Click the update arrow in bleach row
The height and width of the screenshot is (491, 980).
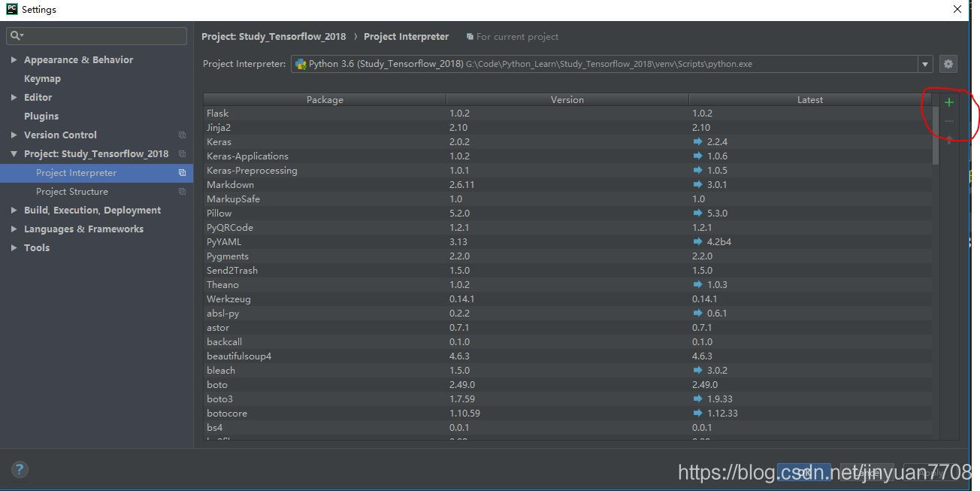click(697, 370)
